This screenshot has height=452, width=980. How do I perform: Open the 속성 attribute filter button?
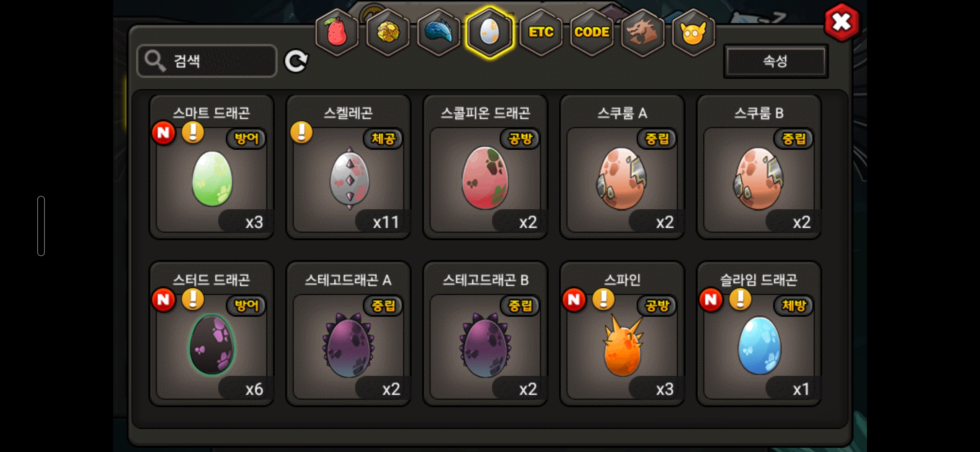776,61
